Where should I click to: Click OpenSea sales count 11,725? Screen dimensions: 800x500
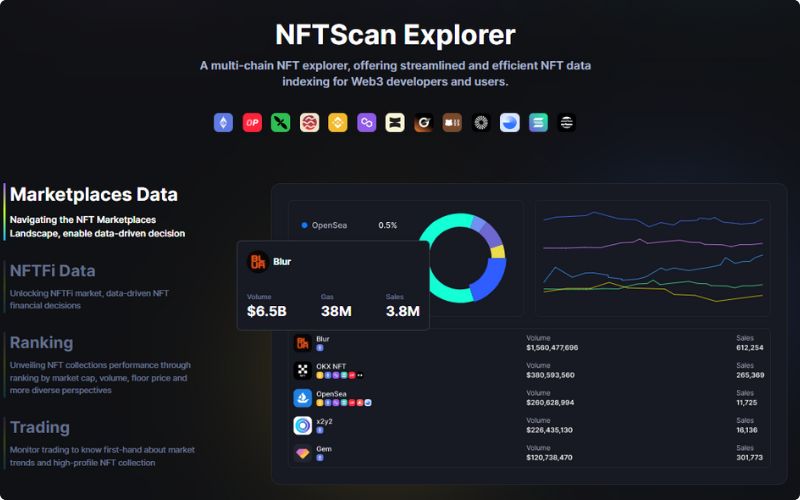coord(747,403)
